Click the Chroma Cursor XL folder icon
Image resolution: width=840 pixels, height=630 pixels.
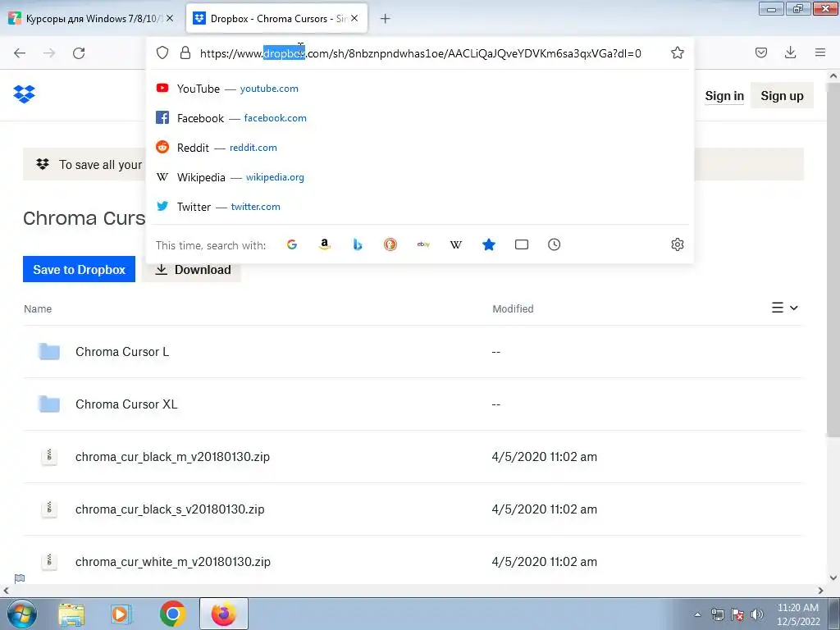(x=49, y=404)
